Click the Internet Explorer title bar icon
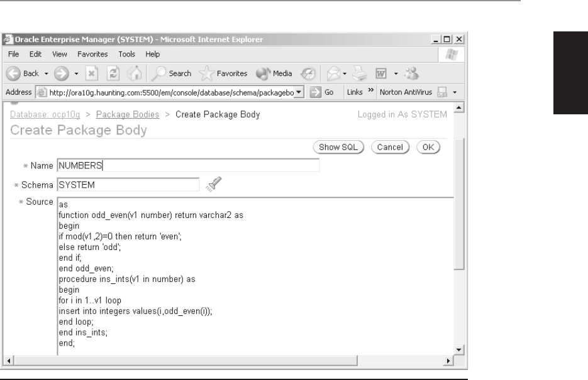Screen dimensions: 588x380 click(8, 39)
